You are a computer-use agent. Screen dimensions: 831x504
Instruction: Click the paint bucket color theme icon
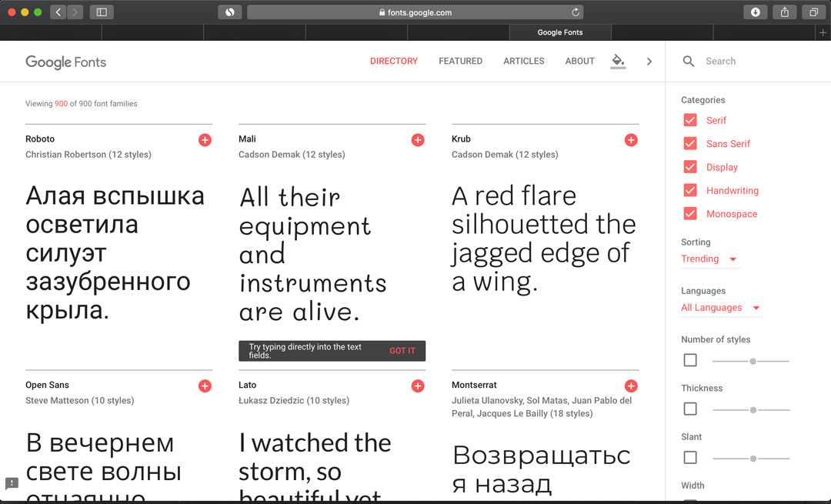(618, 61)
